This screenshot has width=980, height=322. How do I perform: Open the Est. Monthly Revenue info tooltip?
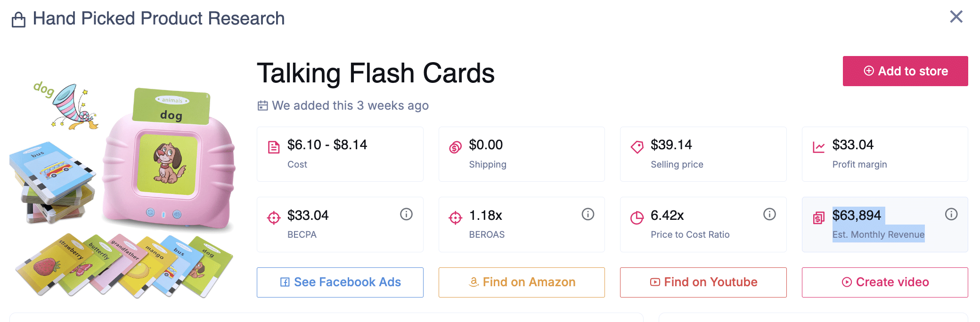951,213
